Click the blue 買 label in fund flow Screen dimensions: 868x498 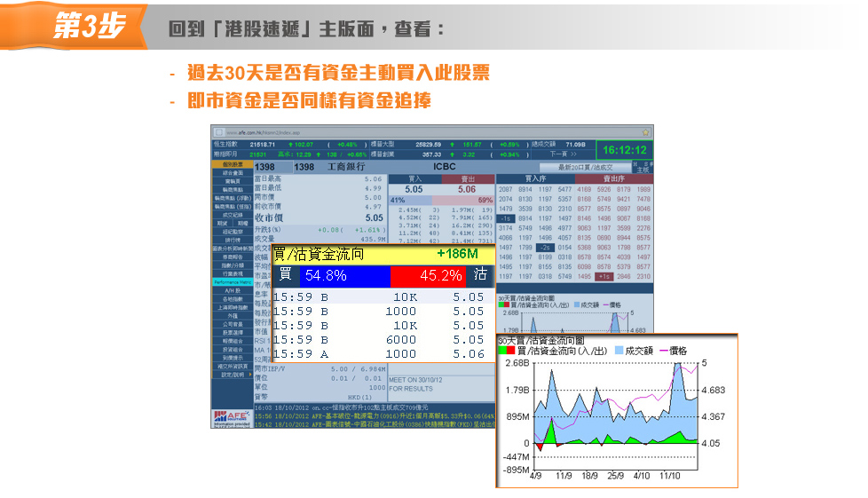point(285,275)
